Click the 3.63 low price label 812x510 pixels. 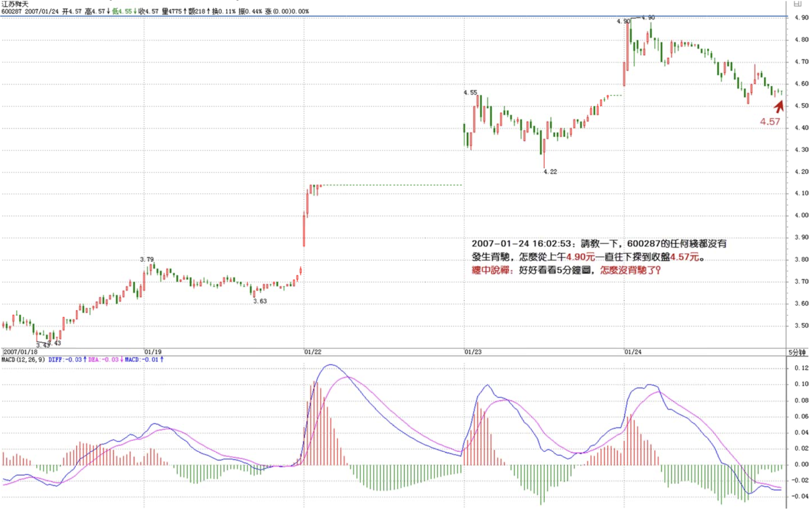tap(260, 301)
